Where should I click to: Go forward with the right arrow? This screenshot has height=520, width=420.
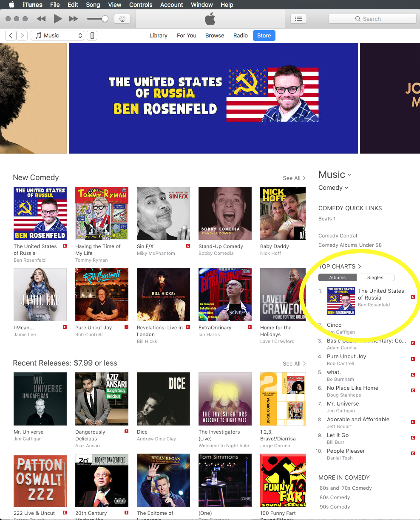click(22, 36)
